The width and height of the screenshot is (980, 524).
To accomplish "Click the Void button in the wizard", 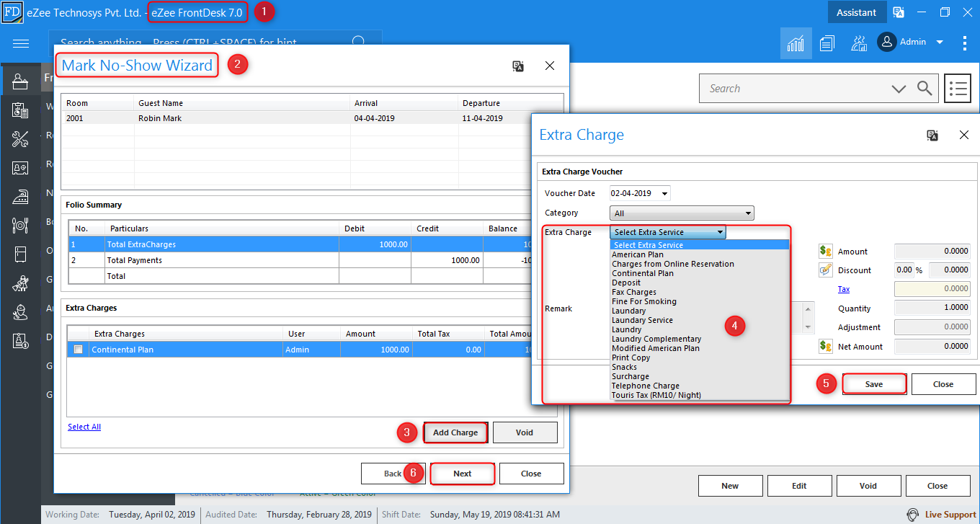I will (x=525, y=432).
